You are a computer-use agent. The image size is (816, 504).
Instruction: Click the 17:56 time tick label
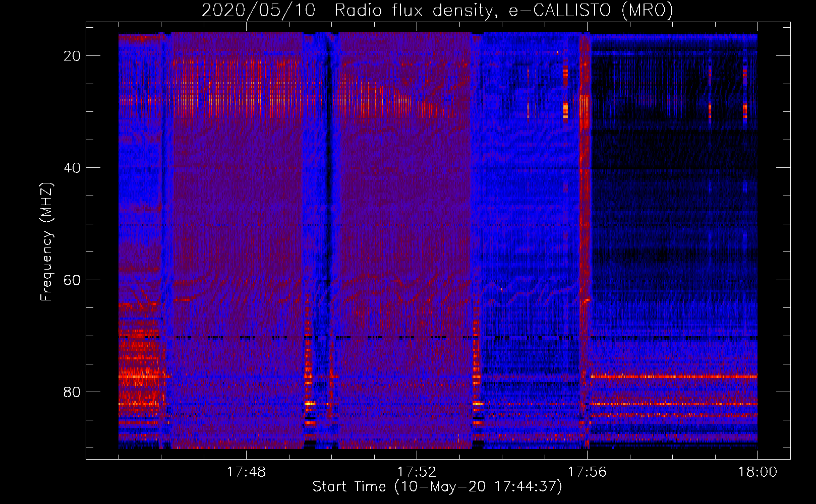point(587,472)
